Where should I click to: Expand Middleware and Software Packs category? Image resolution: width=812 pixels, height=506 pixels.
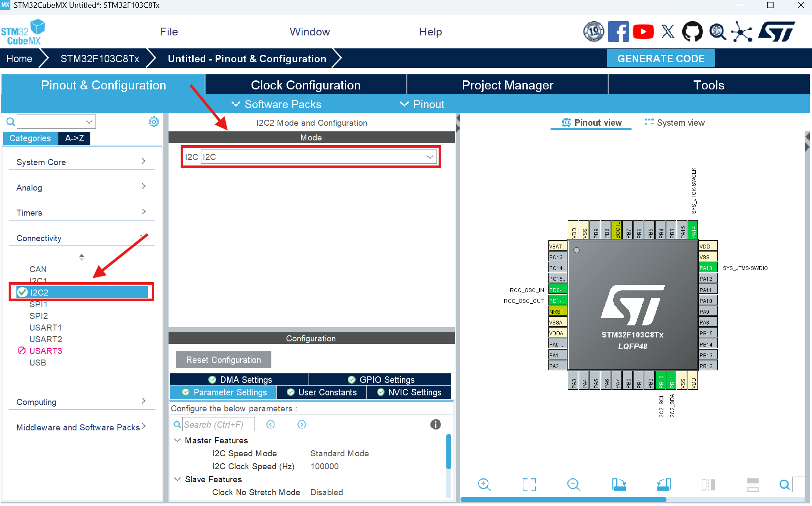[x=82, y=427]
